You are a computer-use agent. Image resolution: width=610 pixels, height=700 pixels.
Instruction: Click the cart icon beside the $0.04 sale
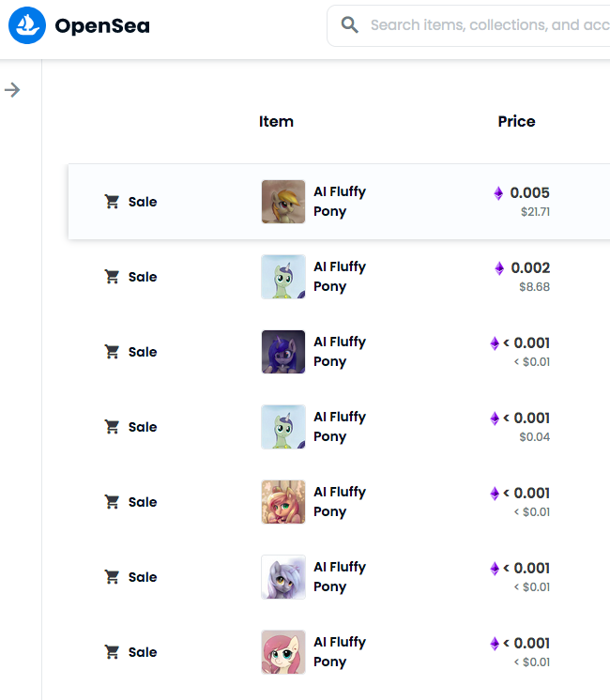coord(112,426)
